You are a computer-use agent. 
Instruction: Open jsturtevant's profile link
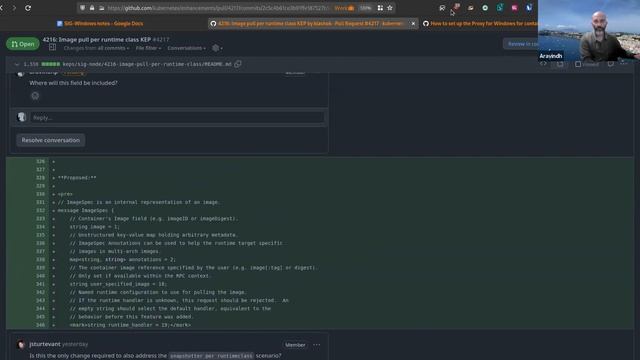click(x=45, y=344)
